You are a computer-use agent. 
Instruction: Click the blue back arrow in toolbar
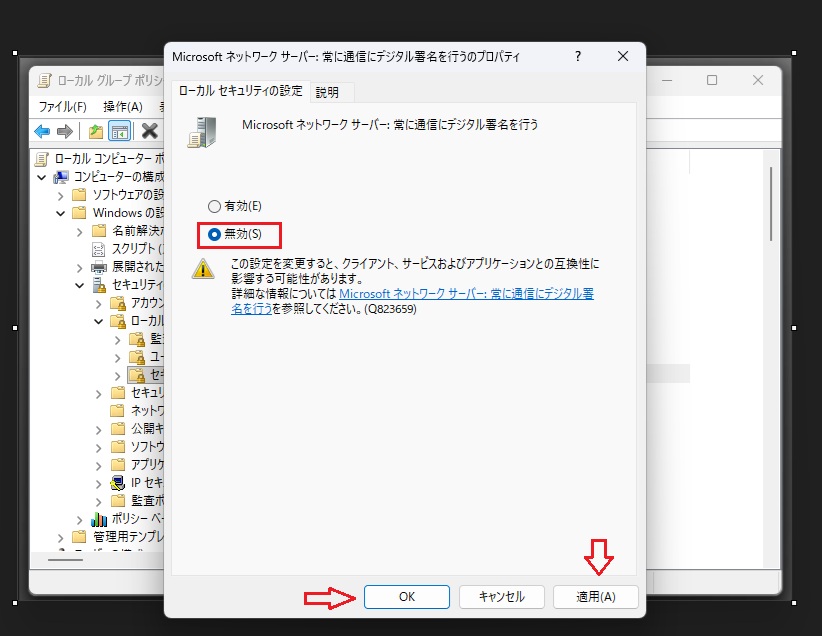(x=42, y=131)
